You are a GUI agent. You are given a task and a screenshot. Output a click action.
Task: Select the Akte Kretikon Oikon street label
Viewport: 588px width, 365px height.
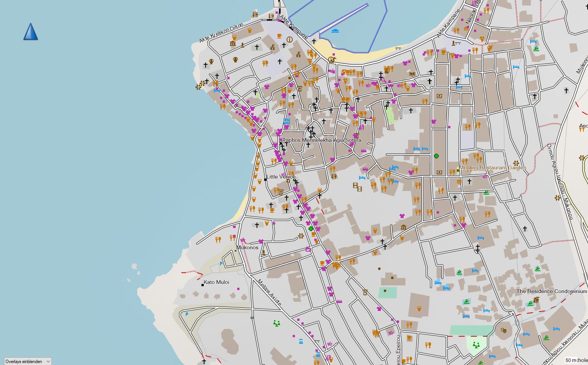click(x=221, y=33)
